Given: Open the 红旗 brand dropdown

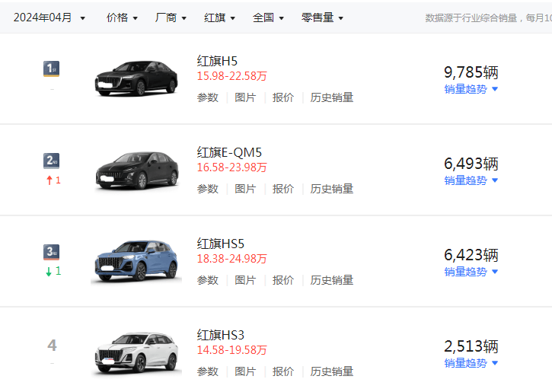Looking at the screenshot, I should point(219,18).
